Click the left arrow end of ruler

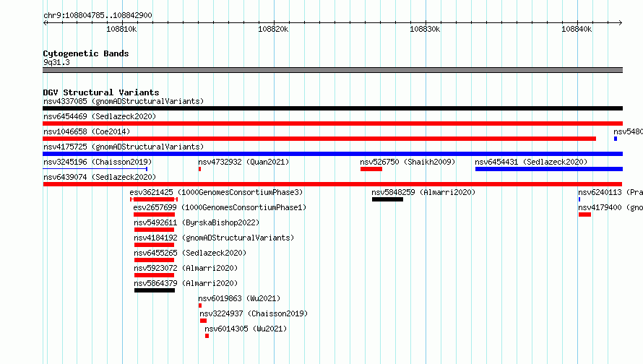coord(45,22)
